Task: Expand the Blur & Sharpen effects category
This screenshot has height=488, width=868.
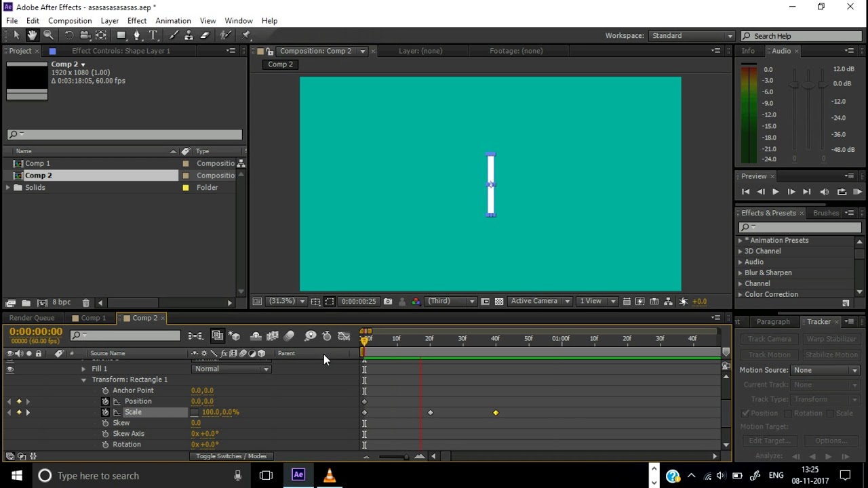Action: coord(740,272)
